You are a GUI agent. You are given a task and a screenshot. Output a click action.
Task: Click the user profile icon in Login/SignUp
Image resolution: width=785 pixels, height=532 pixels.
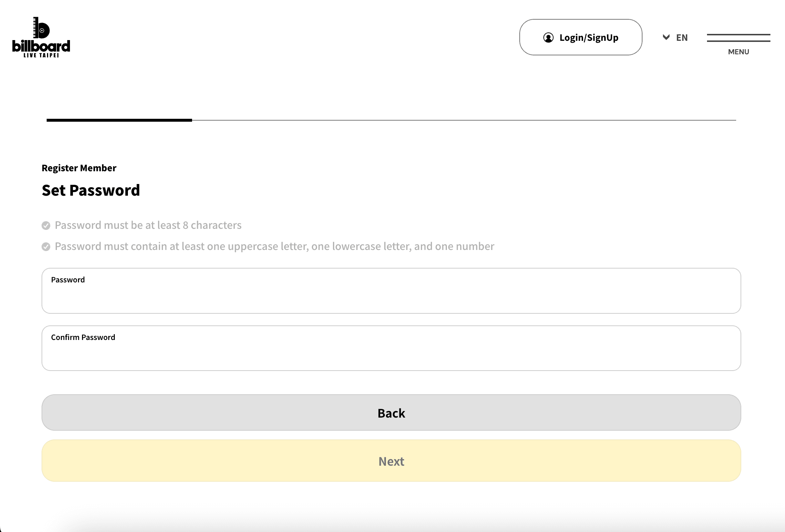[548, 38]
